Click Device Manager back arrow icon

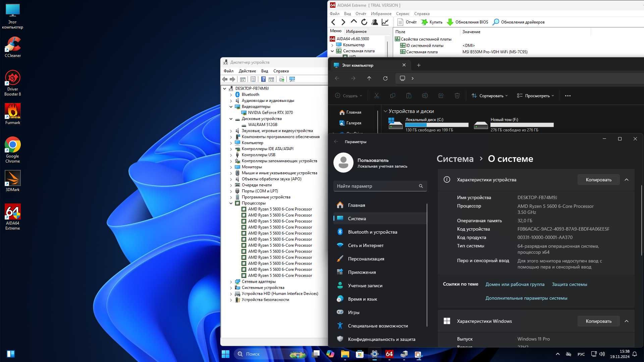click(225, 79)
